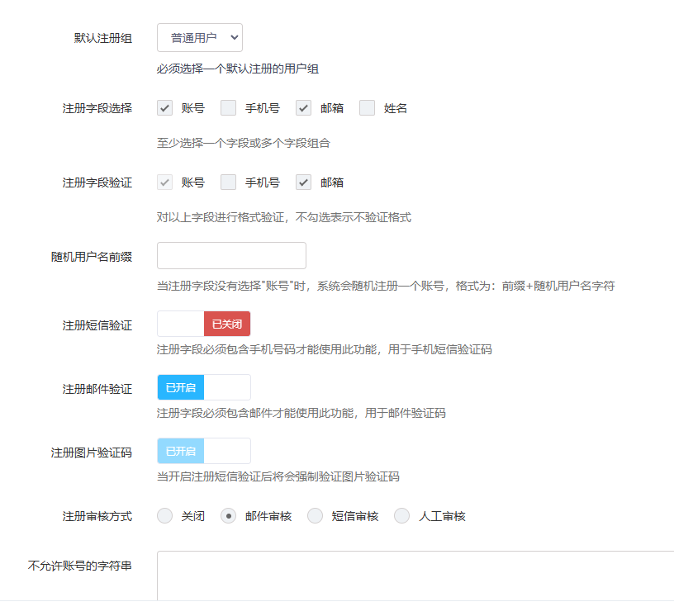Select the 邮件审核 radio button
The width and height of the screenshot is (674, 616).
(229, 516)
